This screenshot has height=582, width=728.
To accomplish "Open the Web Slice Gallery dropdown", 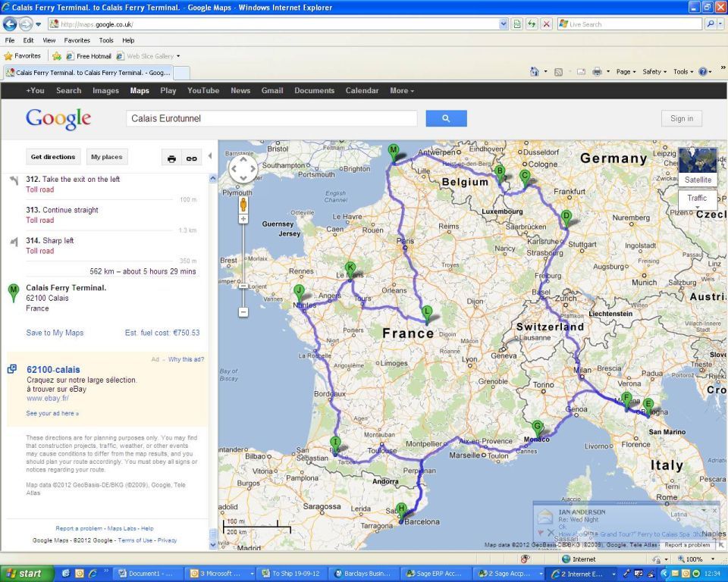I will click(178, 56).
